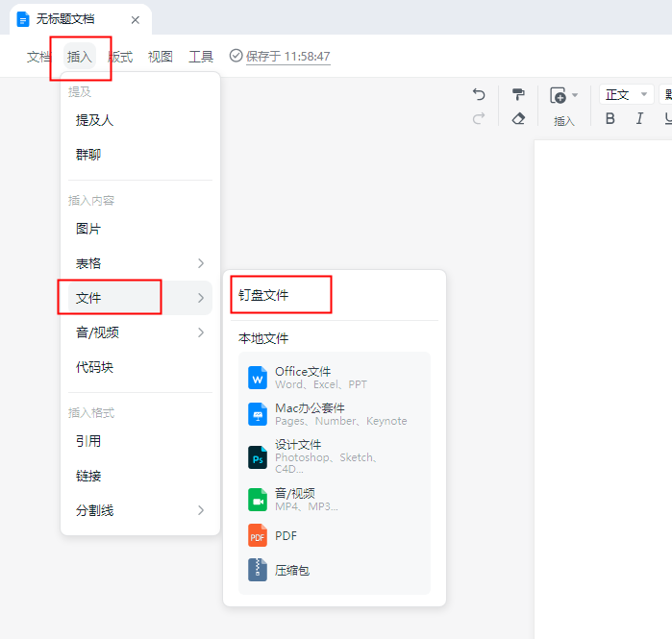Choose 分割线 from insert menu
This screenshot has width=672, height=639.
(140, 510)
